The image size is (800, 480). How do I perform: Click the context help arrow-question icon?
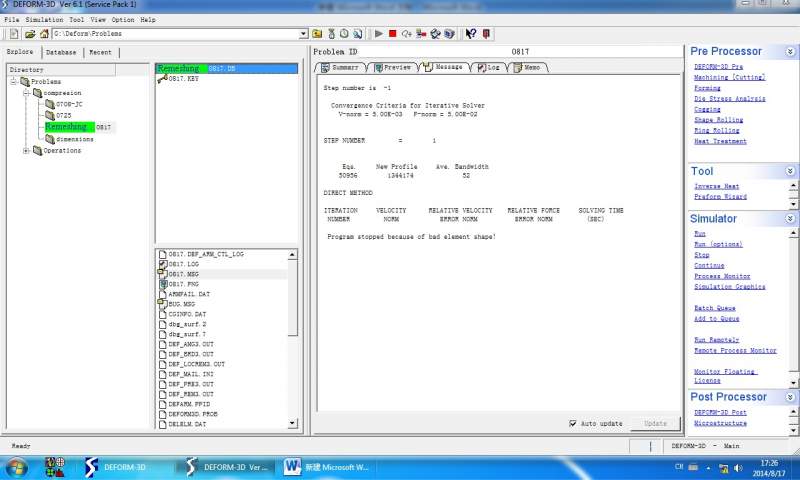click(471, 34)
